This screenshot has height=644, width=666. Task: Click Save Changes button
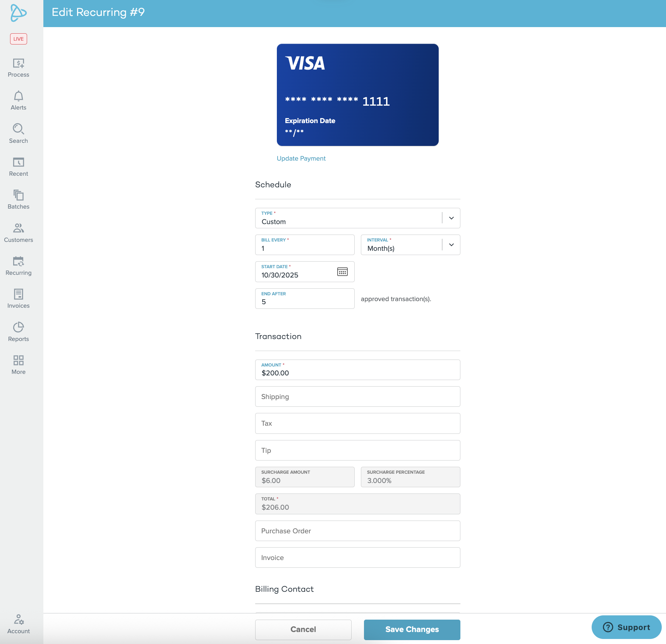click(x=412, y=630)
